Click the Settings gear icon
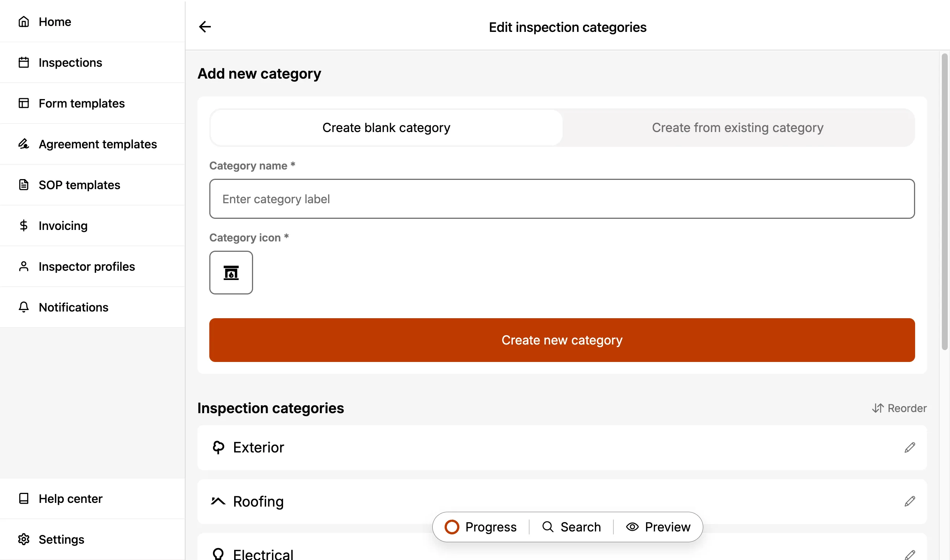Screen dimensions: 950x560 (24, 539)
